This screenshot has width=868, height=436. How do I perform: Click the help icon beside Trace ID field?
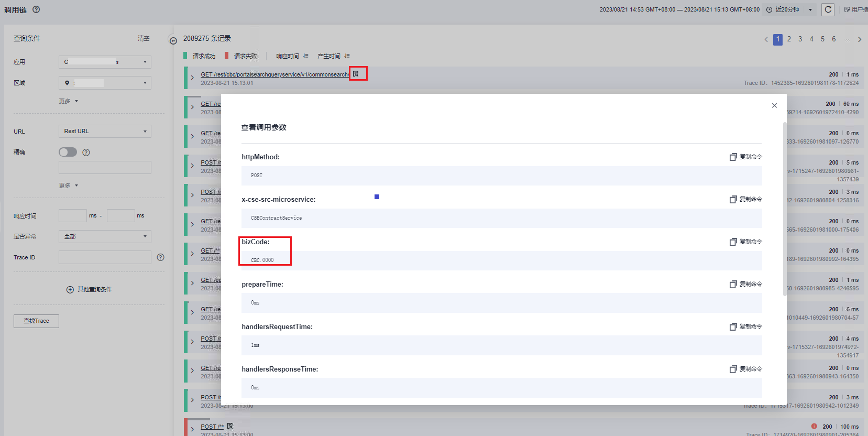pyautogui.click(x=161, y=257)
